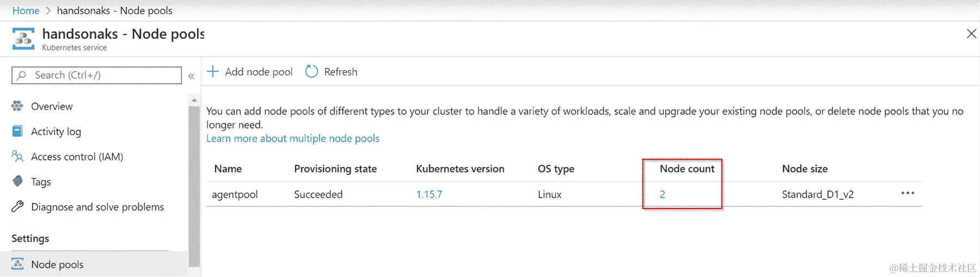The height and width of the screenshot is (277, 980).
Task: Open the agentpool row ellipsis menu
Action: coord(908,193)
